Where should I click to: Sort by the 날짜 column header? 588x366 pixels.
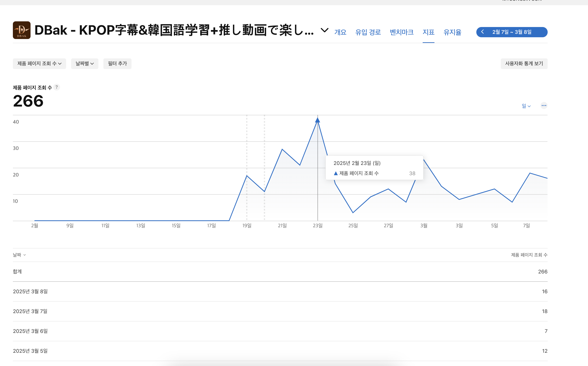[19, 255]
